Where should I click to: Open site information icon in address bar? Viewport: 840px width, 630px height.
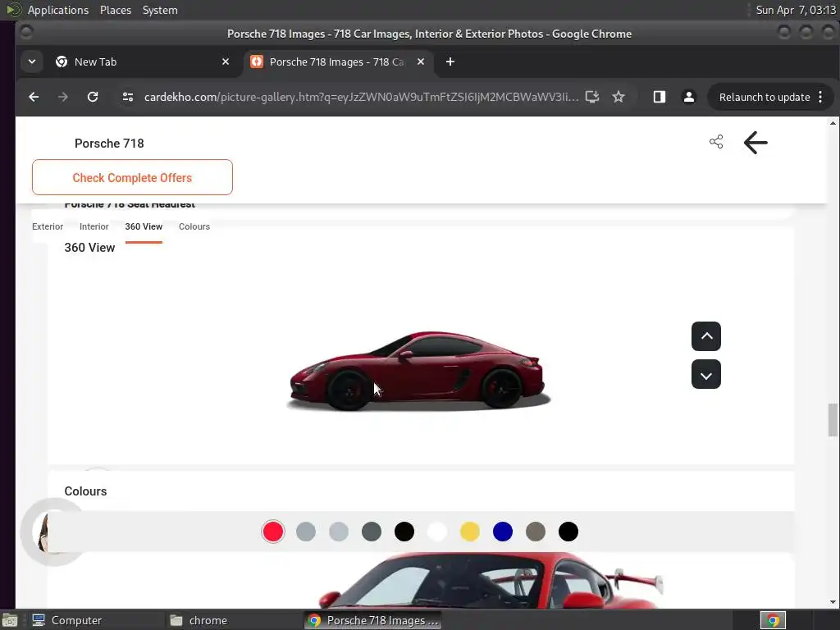[127, 97]
